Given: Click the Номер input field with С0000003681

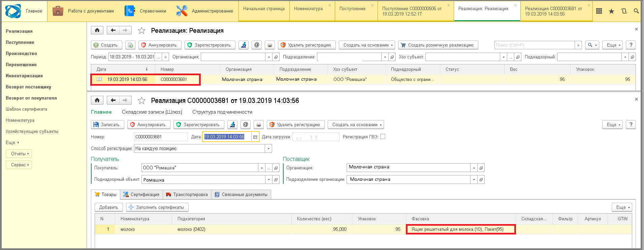Looking at the screenshot, I should coord(161,137).
